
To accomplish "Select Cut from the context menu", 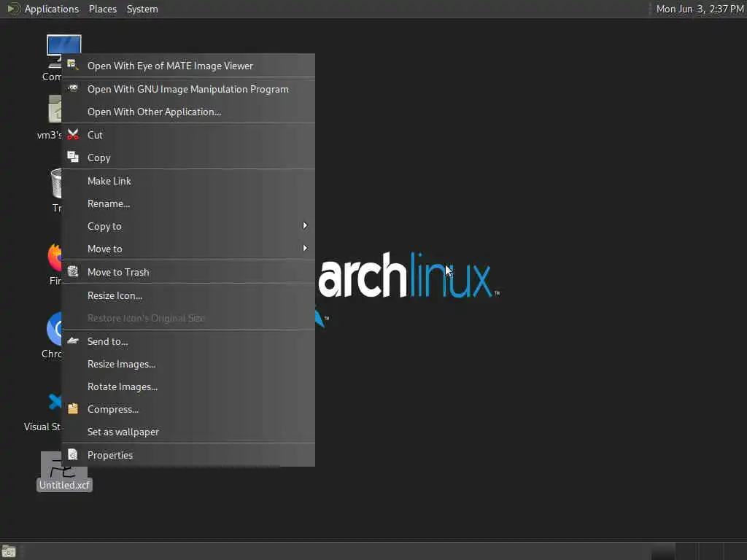I will tap(188, 135).
